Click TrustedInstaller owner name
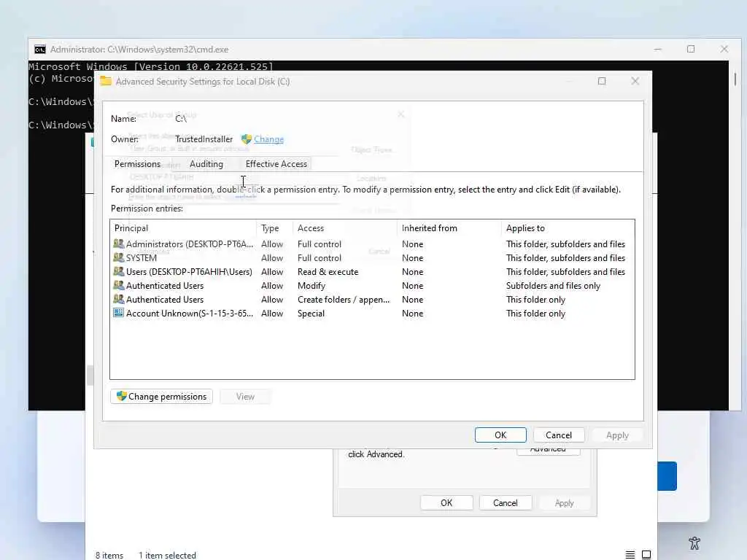Viewport: 747px width, 560px height. [x=204, y=139]
